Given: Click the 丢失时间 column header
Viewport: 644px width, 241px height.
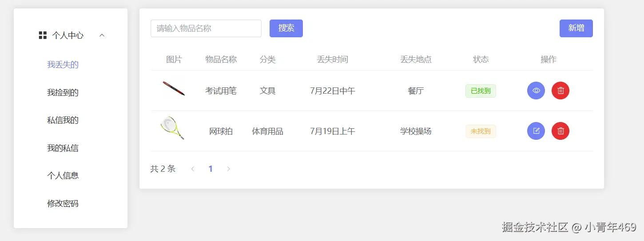Looking at the screenshot, I should click(333, 59).
